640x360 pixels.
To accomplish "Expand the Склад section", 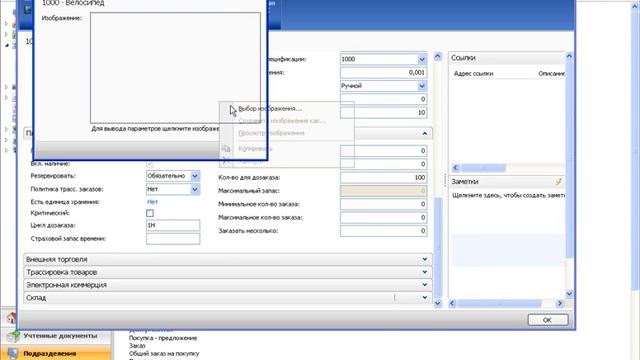I will coord(228,298).
